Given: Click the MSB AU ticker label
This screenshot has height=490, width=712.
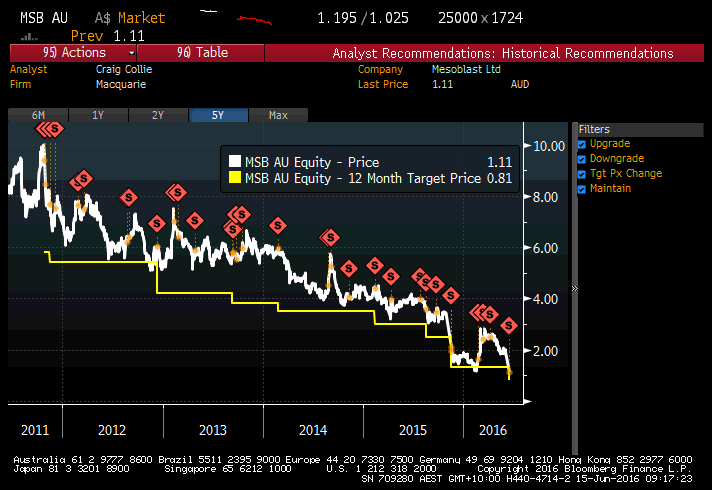Looking at the screenshot, I should click(x=44, y=18).
